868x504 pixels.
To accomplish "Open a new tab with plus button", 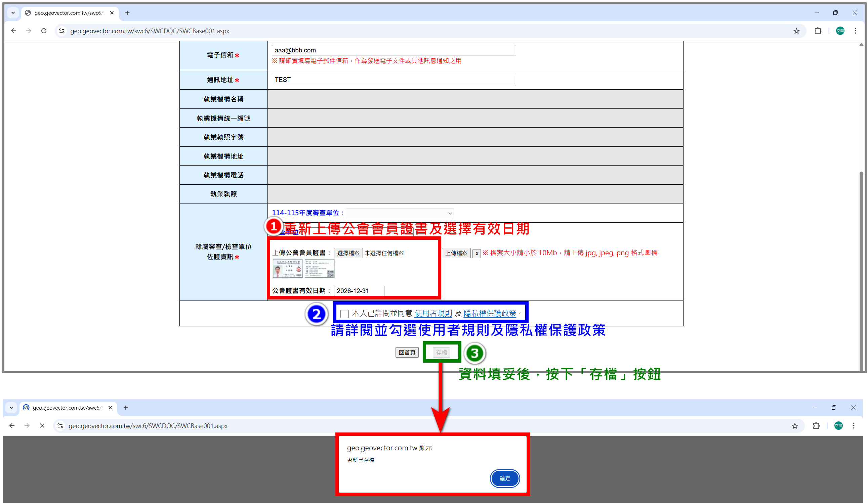I will [127, 13].
